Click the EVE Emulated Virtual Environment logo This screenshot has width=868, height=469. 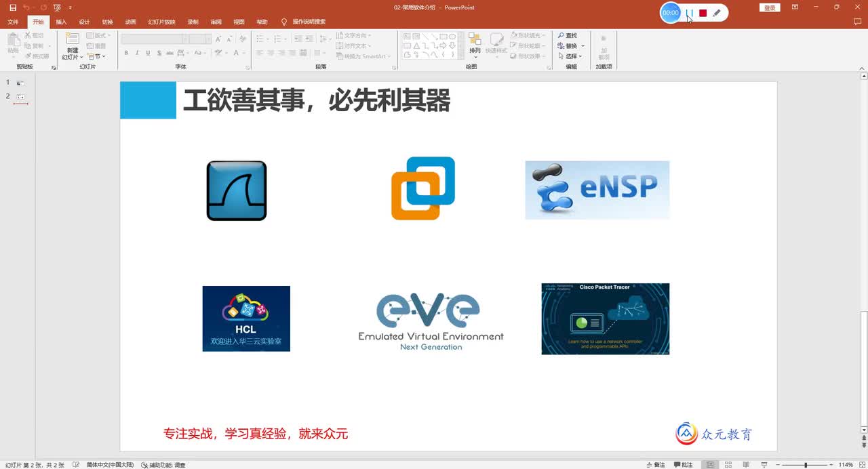pos(431,322)
